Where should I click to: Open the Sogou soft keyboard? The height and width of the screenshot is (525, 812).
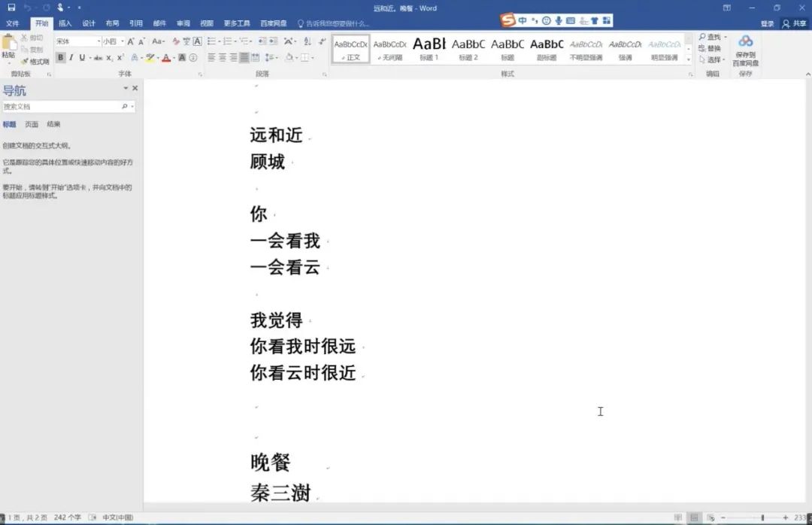pos(570,21)
